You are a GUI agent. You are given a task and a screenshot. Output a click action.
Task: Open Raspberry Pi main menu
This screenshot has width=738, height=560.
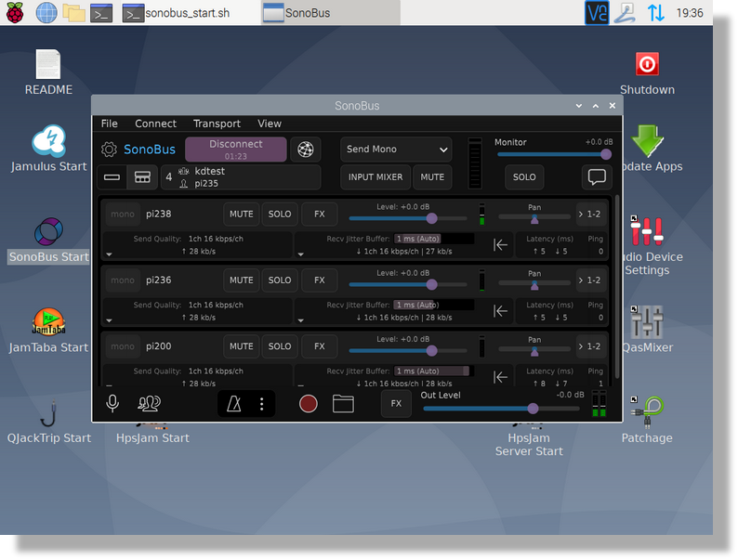[15, 13]
